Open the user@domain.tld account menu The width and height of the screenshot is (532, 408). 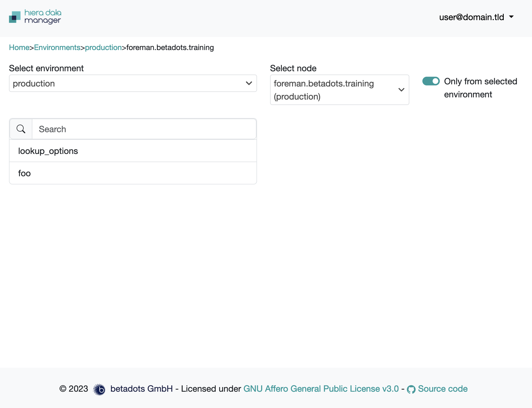[477, 17]
